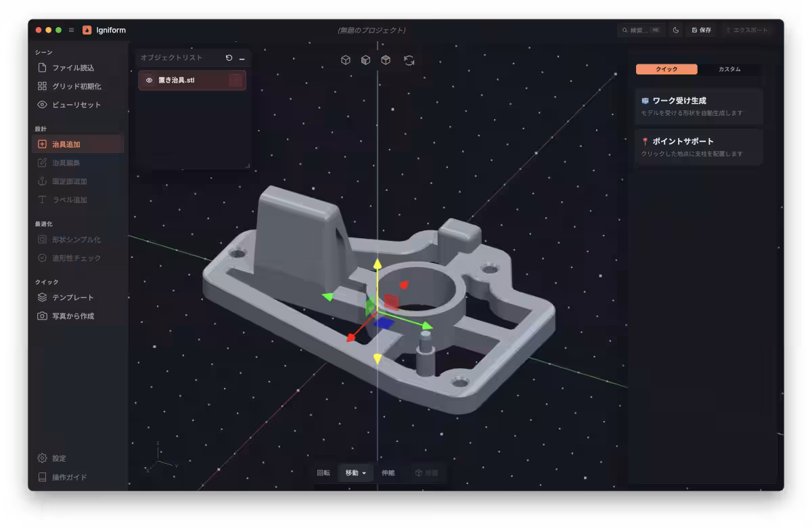Viewport: 812px width, 528px height.
Task: Switch to the カスタム tab
Action: pyautogui.click(x=729, y=69)
